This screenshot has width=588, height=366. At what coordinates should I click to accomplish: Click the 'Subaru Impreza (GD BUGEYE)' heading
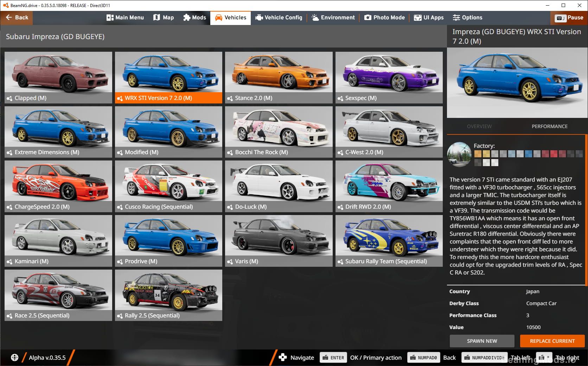55,37
